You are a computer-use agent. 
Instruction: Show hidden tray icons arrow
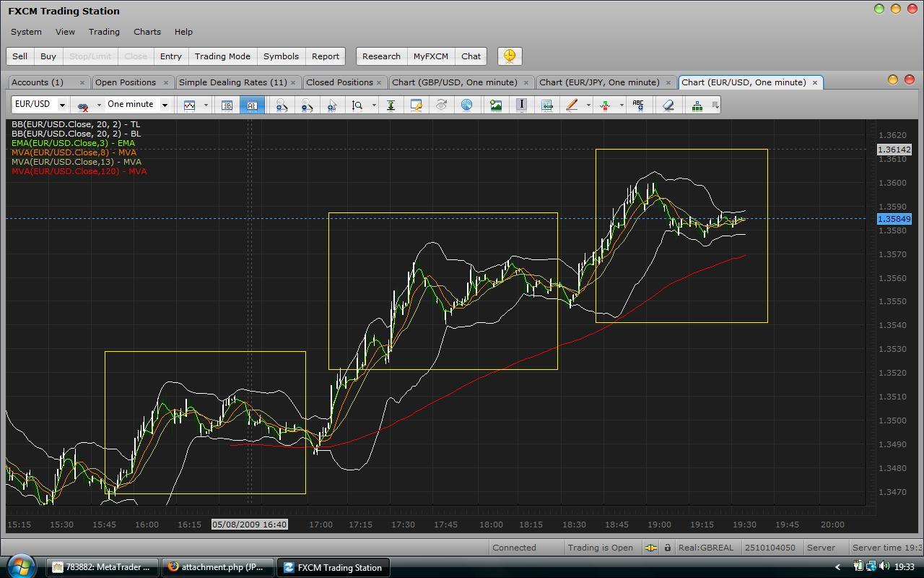837,567
